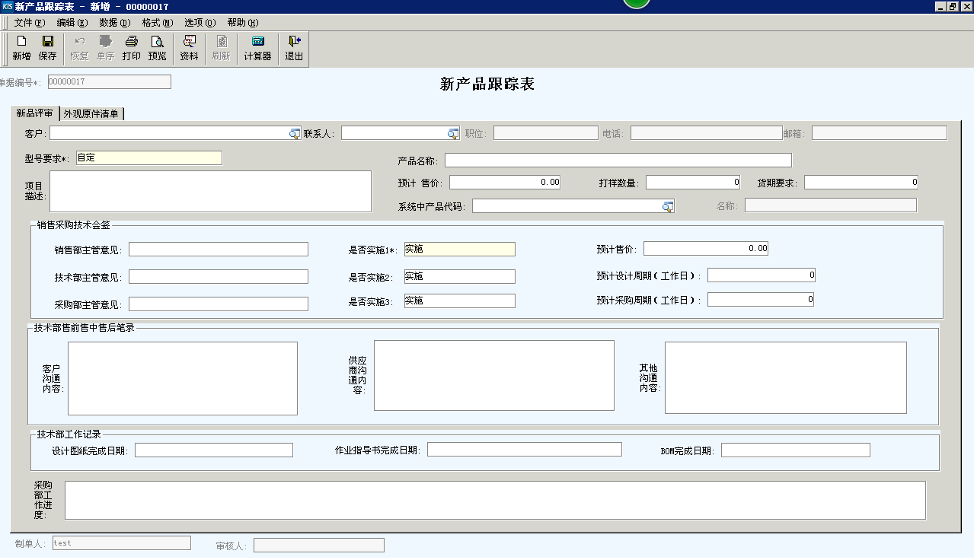974x560 pixels.
Task: Click the 打印 (Print) toolbar icon
Action: (x=131, y=48)
